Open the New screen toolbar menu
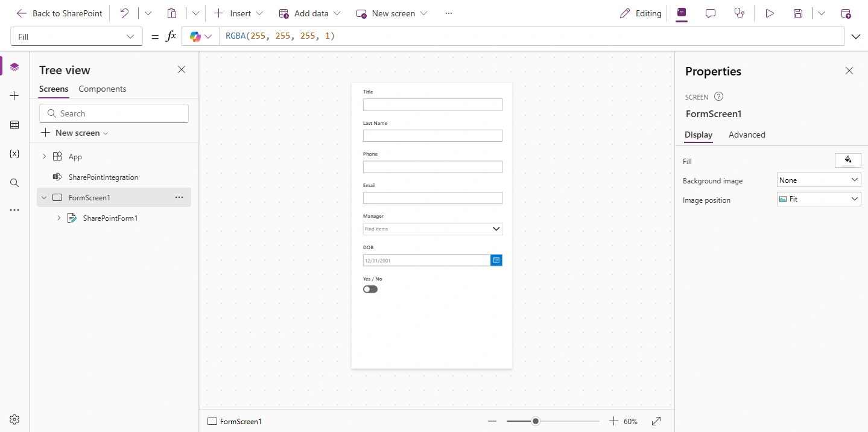The width and height of the screenshot is (868, 432). point(391,13)
